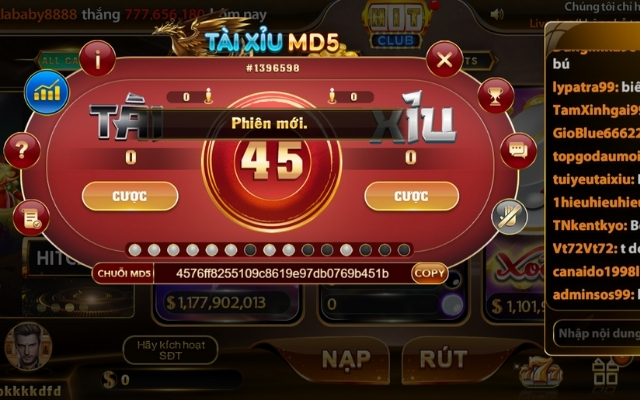Click the question mark help icon
This screenshot has width=640, height=400.
(x=22, y=151)
